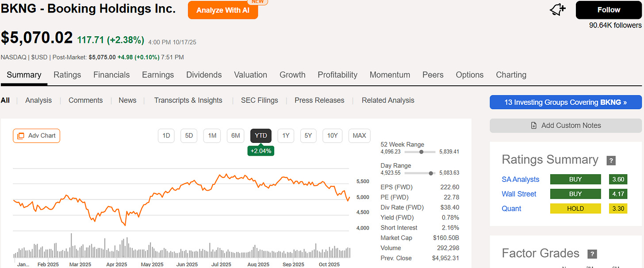Click the bell alert icon near Follow
The width and height of the screenshot is (644, 268).
[x=557, y=10]
